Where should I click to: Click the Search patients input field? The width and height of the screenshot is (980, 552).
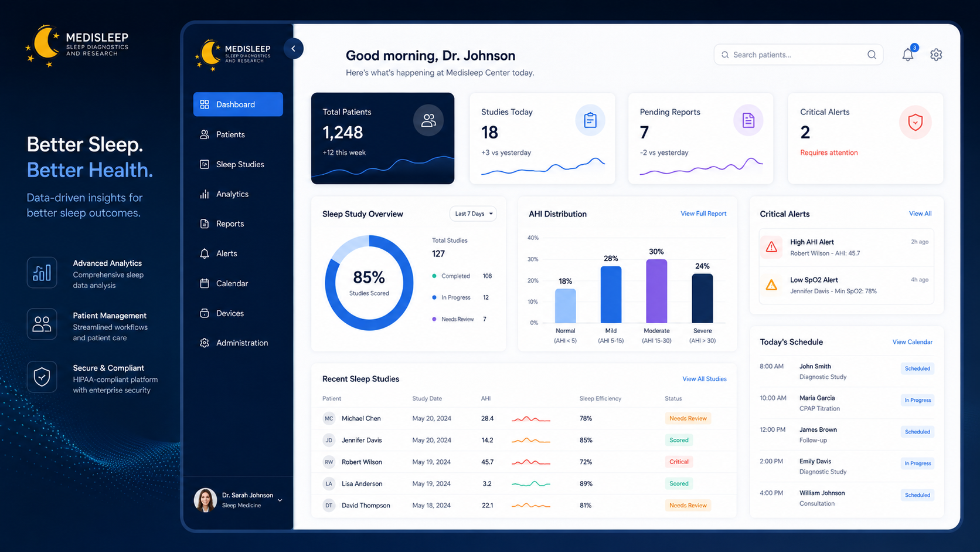tap(798, 55)
